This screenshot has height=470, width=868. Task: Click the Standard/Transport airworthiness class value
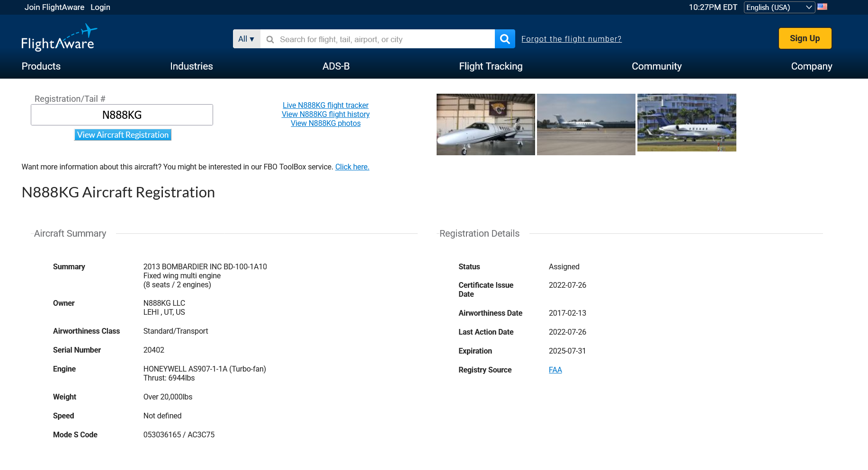(176, 331)
